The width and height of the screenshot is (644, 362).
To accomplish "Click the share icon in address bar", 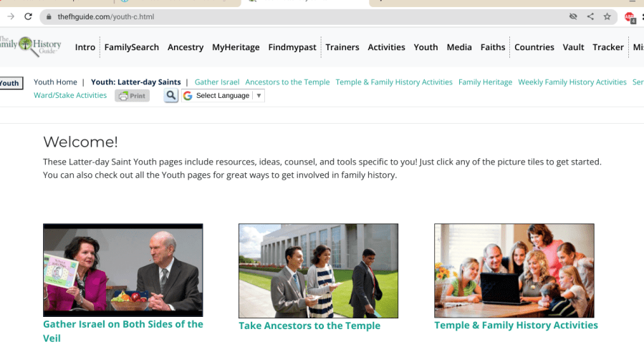I will coord(590,16).
